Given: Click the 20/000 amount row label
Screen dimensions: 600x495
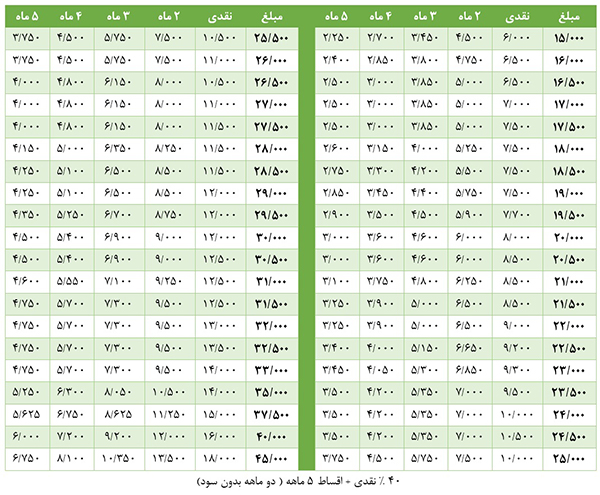Looking at the screenshot, I should [x=567, y=237].
